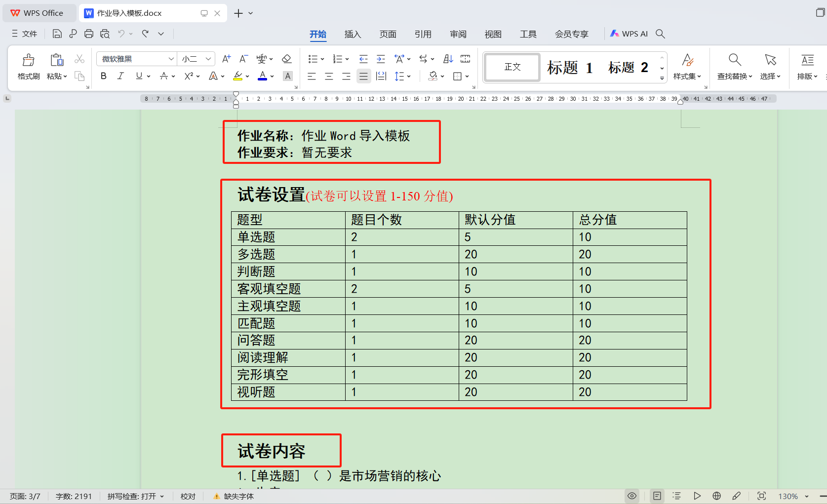Apply italic formatting
The width and height of the screenshot is (827, 504).
coord(120,76)
